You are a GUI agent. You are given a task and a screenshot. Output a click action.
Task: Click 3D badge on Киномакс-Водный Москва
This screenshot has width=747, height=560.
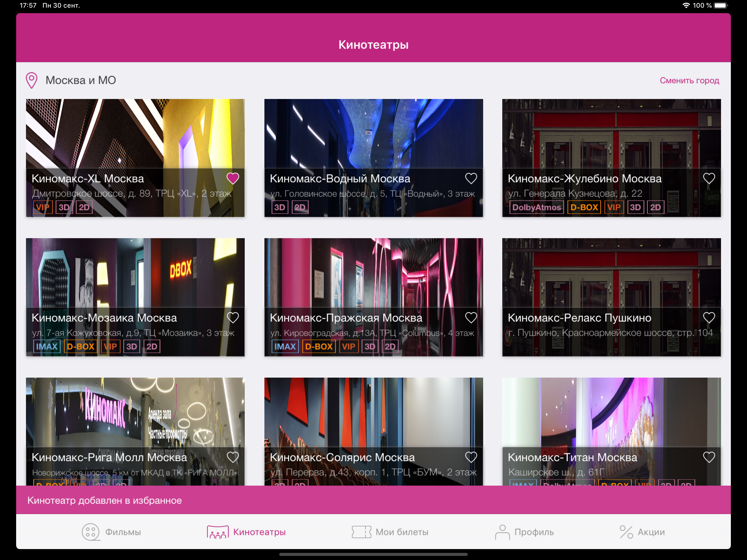coord(280,207)
